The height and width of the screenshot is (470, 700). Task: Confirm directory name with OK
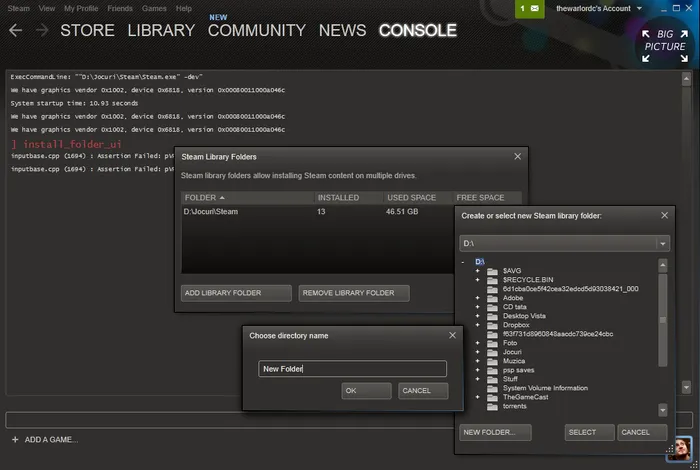[x=367, y=391]
